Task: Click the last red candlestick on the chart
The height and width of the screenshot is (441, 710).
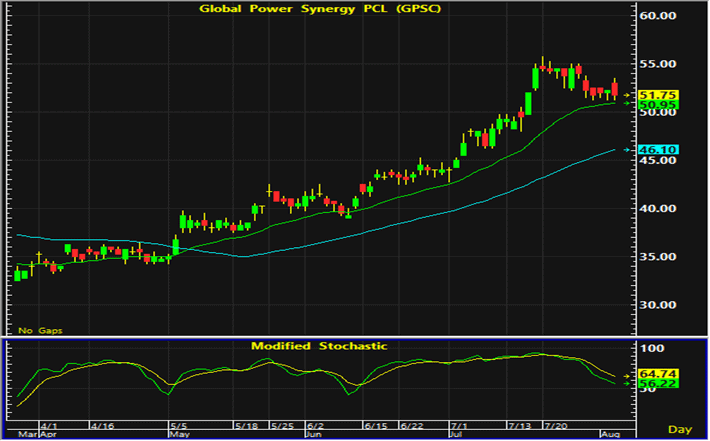Action: pyautogui.click(x=615, y=89)
